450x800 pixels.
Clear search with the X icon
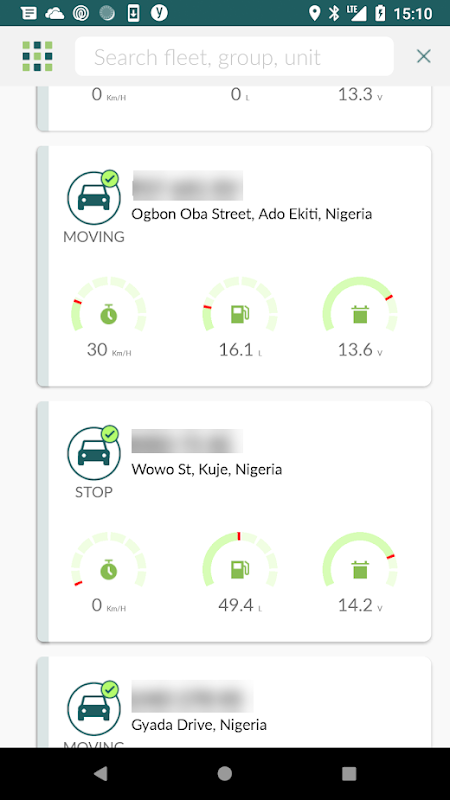click(423, 56)
